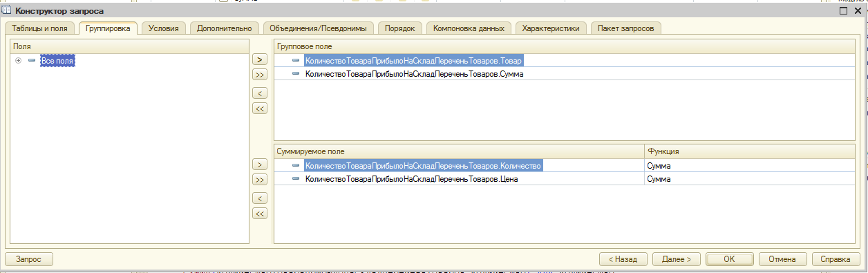This screenshot has height=273, width=868.
Task: Remove selected summed field with lower <
Action: 260,198
